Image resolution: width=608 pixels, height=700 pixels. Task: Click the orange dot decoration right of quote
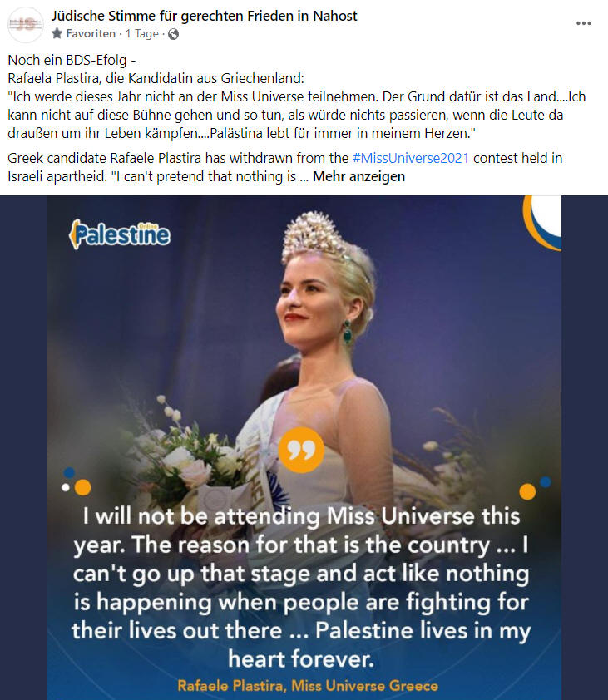coord(527,491)
